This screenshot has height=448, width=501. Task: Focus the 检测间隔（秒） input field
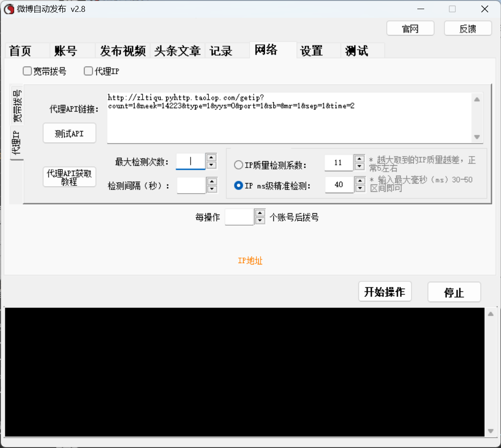pyautogui.click(x=192, y=185)
